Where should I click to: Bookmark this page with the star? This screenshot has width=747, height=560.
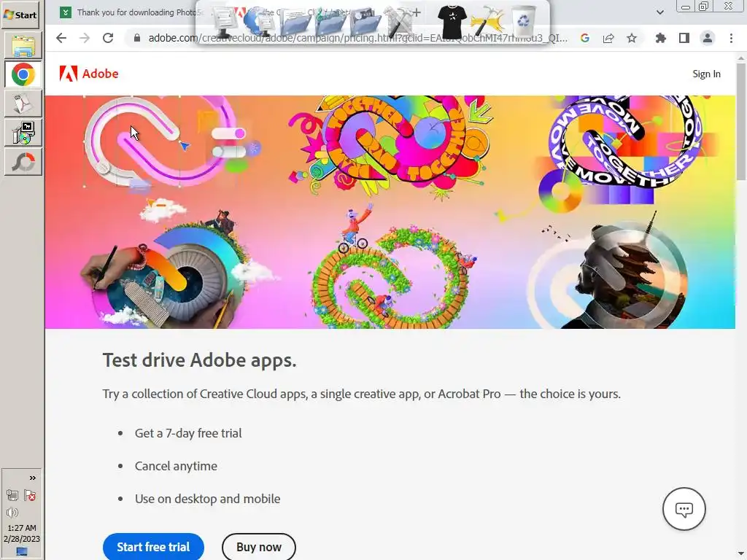coord(632,38)
